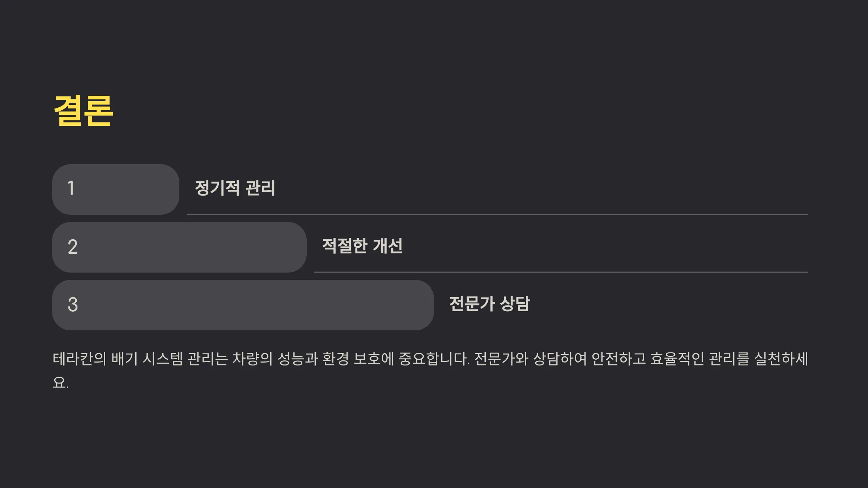
Task: Click the word 테라칸의 in the paragraph
Action: [x=80, y=359]
